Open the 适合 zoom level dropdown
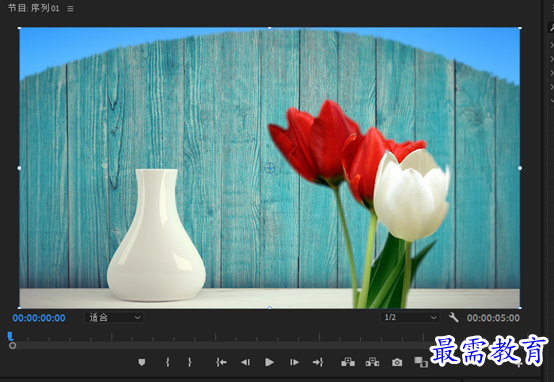The height and width of the screenshot is (382, 554). (114, 318)
